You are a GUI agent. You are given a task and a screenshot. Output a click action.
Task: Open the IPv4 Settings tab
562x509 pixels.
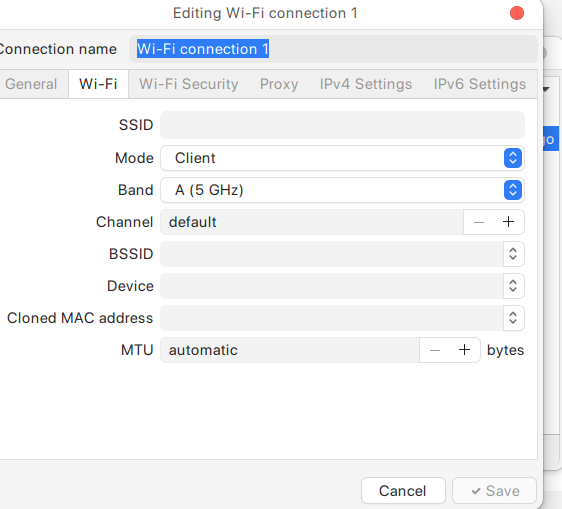coord(366,84)
